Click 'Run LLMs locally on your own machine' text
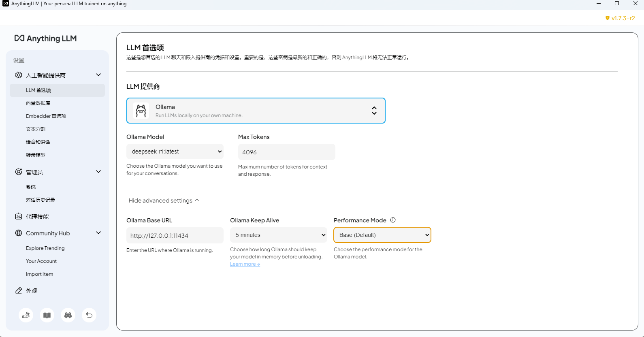This screenshot has width=644, height=337. 199,115
